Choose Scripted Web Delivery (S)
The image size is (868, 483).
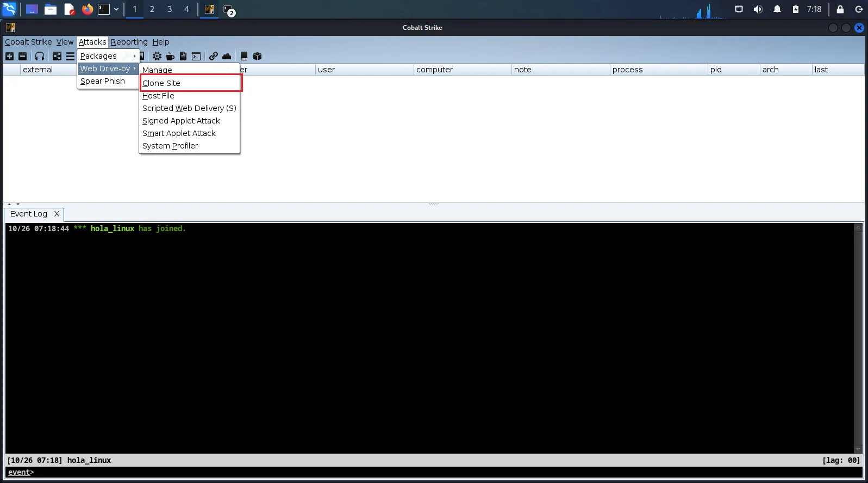click(x=189, y=108)
